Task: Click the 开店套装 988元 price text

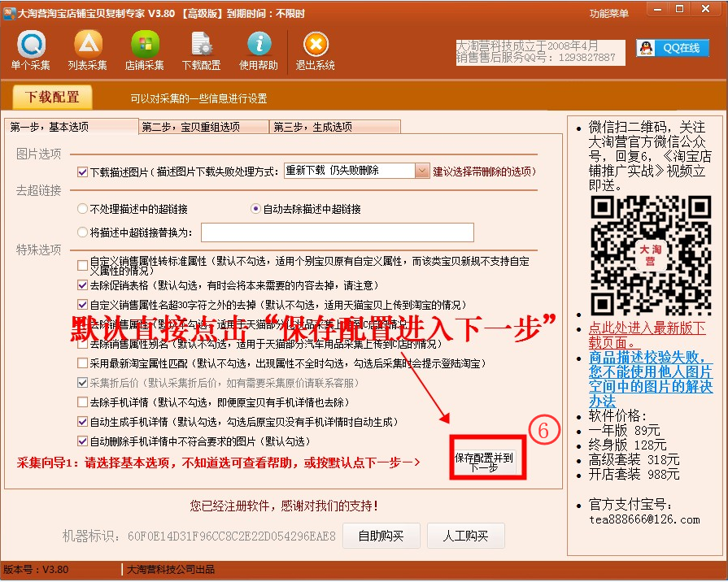Action: click(x=634, y=475)
